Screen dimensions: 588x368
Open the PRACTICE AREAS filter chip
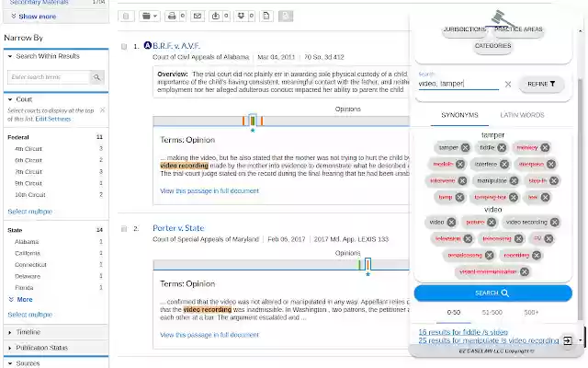518,29
